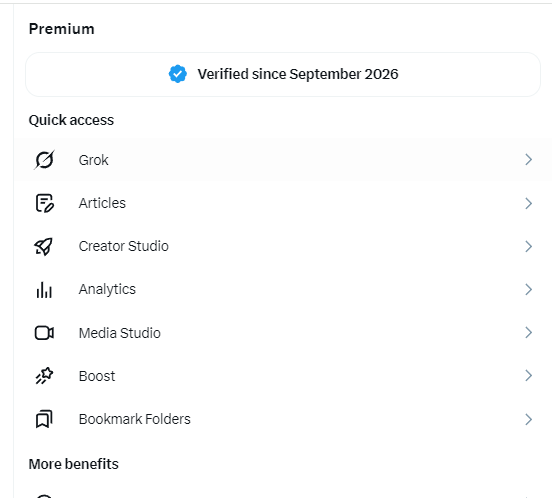The image size is (552, 498).
Task: Click the Creator Studio rocket icon
Action: pos(44,246)
